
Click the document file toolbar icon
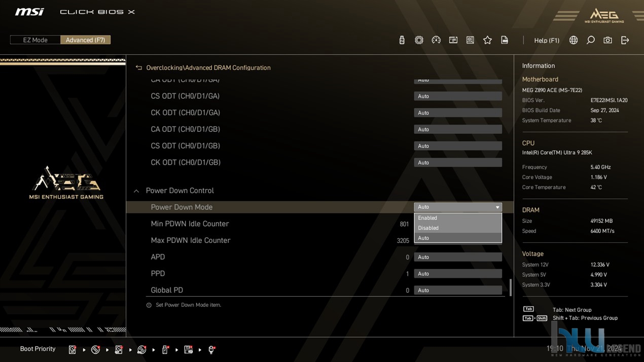click(x=505, y=40)
